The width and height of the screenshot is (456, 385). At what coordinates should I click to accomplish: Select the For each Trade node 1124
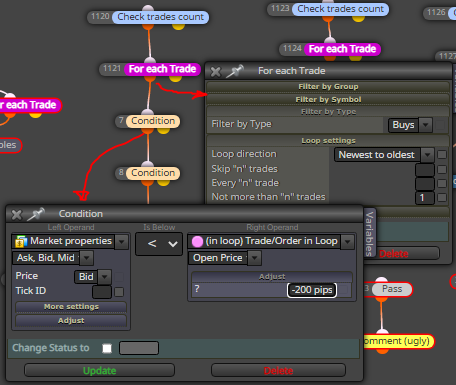(342, 49)
